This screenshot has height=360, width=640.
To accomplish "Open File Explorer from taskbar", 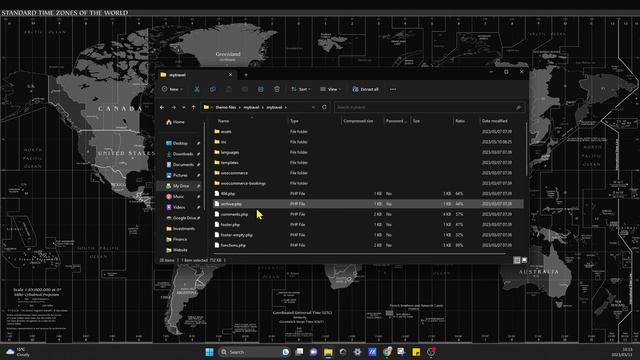I will (328, 352).
